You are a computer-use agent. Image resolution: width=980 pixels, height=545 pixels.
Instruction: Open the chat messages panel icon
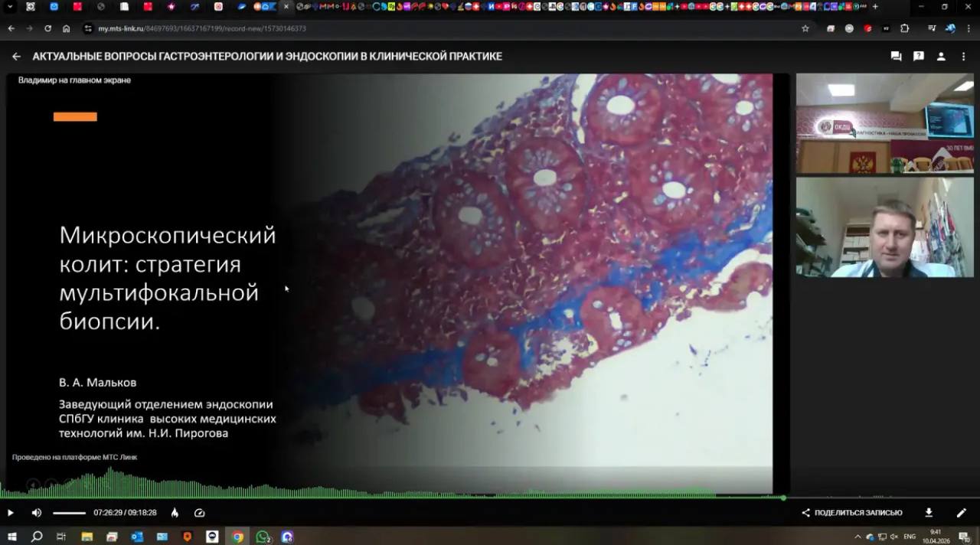tap(896, 57)
